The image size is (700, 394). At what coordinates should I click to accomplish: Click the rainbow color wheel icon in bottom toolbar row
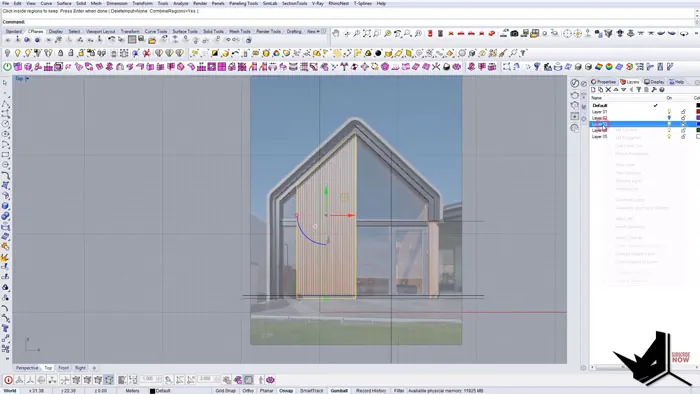tap(609, 67)
